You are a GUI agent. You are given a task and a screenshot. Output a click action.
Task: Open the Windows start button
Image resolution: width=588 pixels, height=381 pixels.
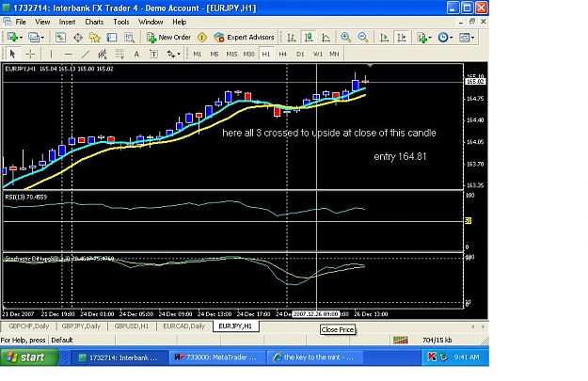pos(29,357)
